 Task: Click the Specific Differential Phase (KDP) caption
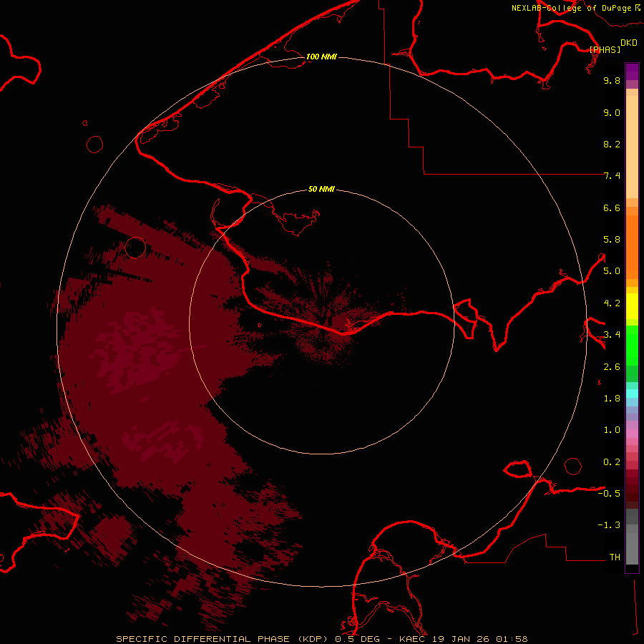coord(222,639)
